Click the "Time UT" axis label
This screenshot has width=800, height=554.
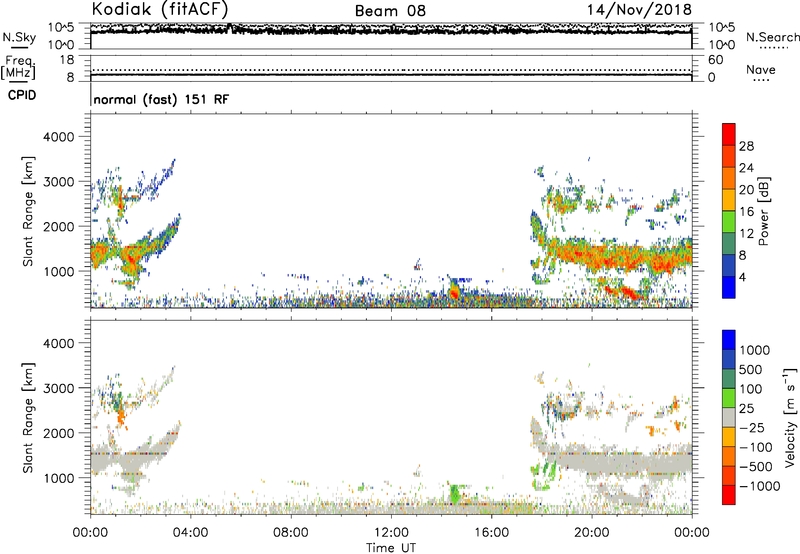click(391, 548)
